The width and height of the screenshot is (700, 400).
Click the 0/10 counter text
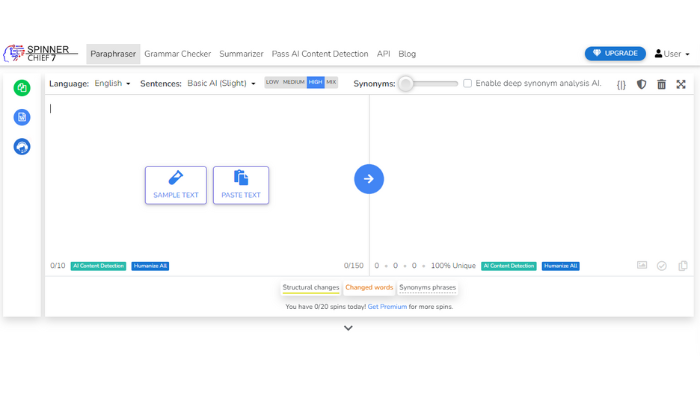[58, 266]
